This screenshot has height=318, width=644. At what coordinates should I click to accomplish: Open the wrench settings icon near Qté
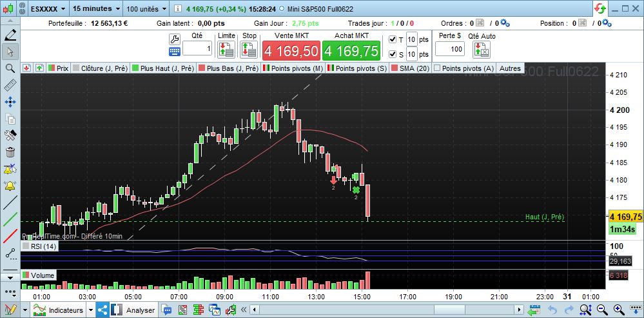coord(175,39)
